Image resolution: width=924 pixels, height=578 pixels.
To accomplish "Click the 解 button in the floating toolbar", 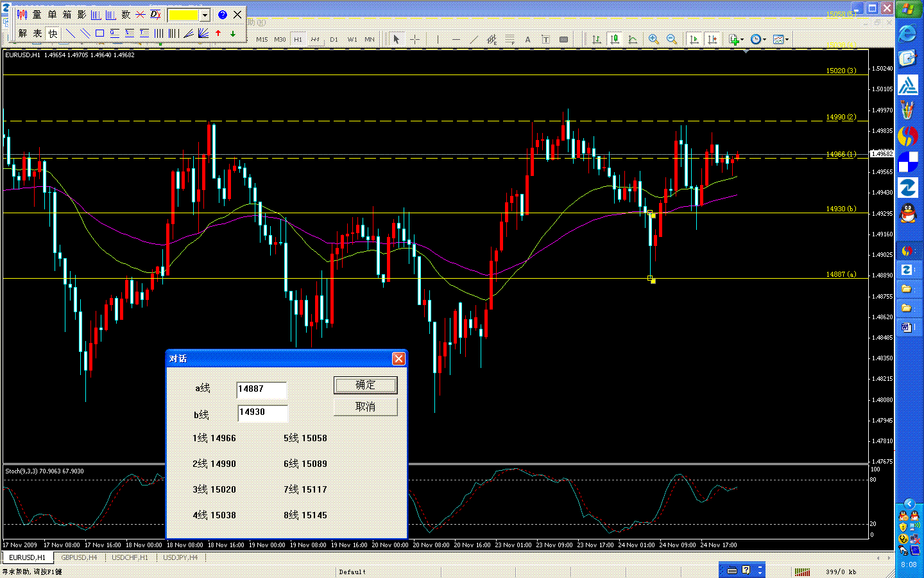I will (x=23, y=33).
